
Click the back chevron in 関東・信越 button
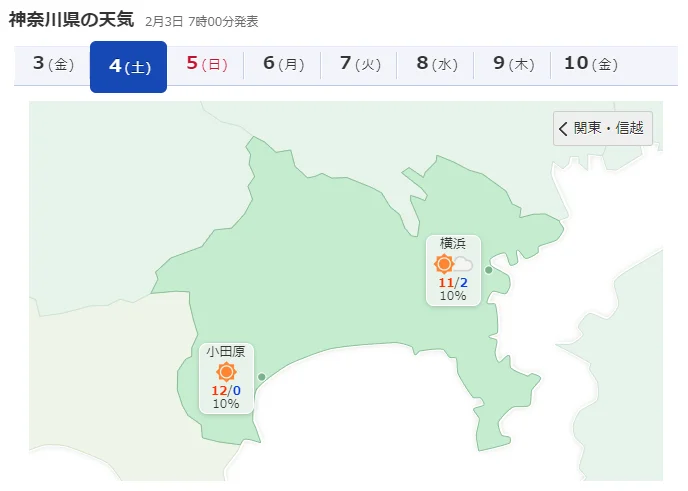pyautogui.click(x=563, y=129)
